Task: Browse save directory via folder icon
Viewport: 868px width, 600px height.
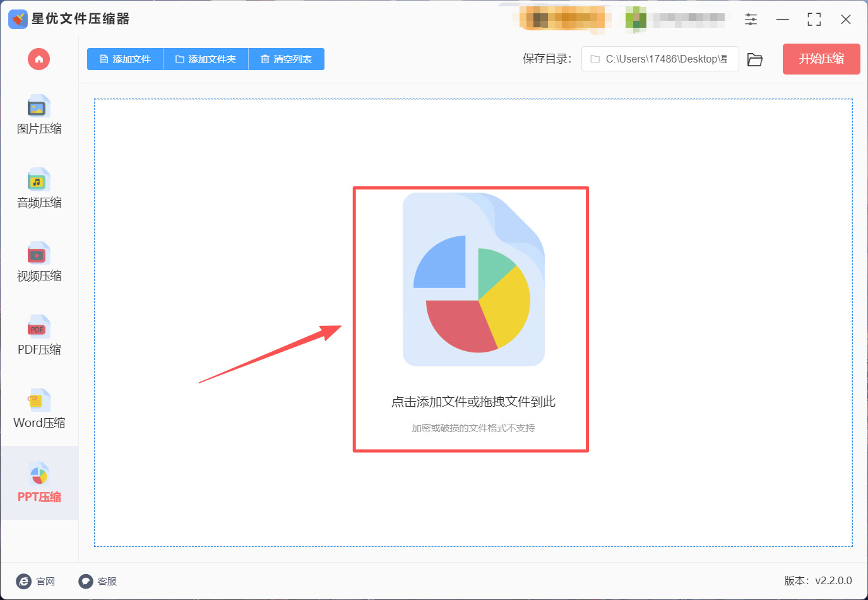Action: click(x=755, y=59)
